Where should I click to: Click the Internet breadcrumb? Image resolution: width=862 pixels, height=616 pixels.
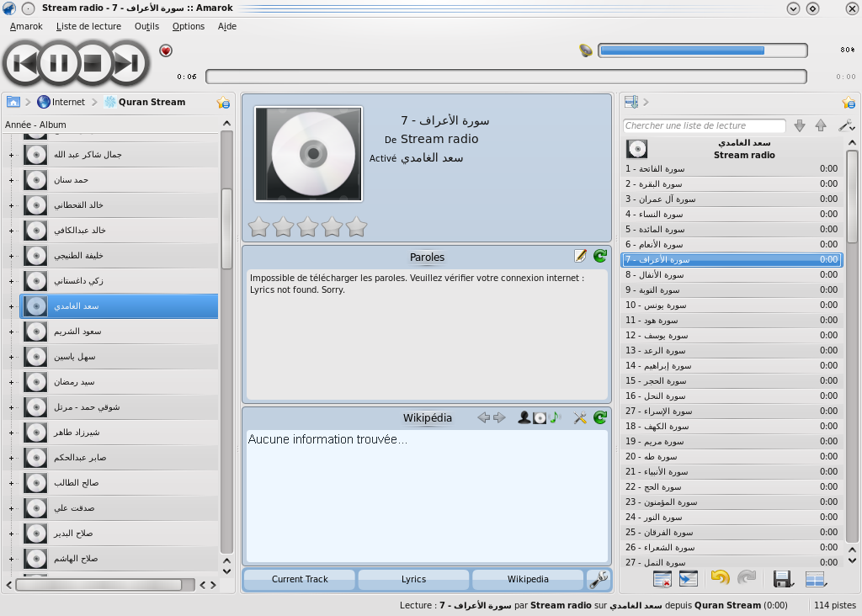[x=61, y=102]
